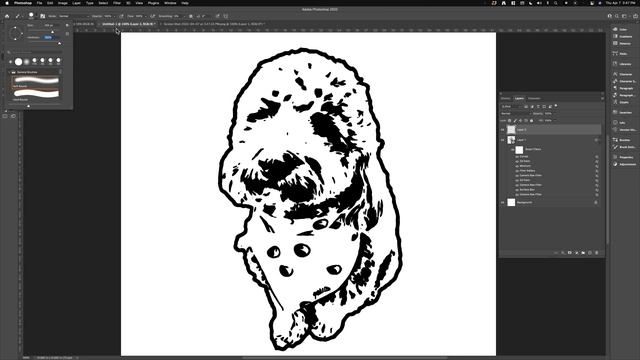Toggle pressure for size icon
Screen dimensions: 640x360
(x=218, y=16)
